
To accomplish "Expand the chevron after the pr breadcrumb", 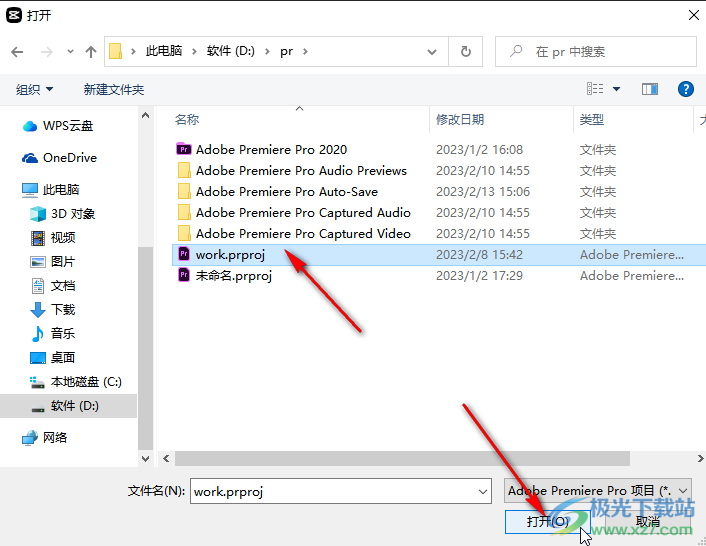I will coord(305,52).
